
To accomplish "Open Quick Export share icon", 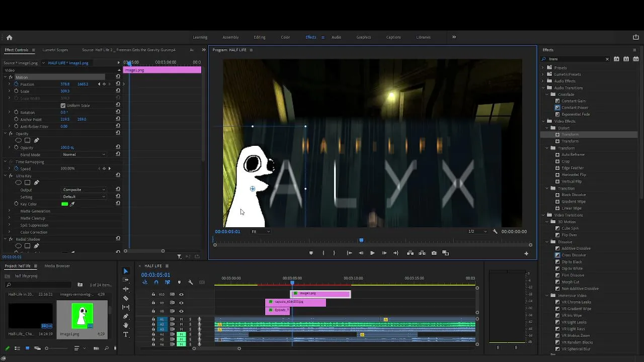I will pyautogui.click(x=635, y=37).
